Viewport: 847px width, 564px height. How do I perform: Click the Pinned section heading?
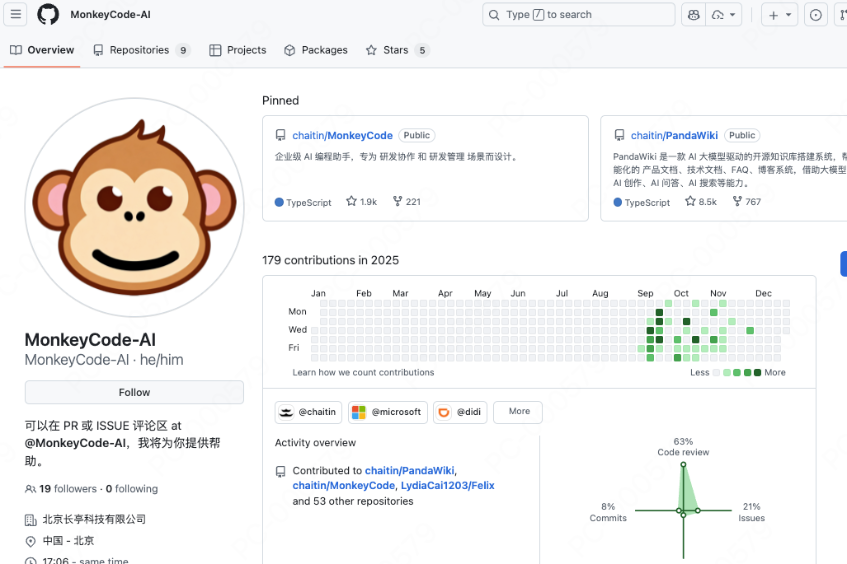tap(280, 100)
